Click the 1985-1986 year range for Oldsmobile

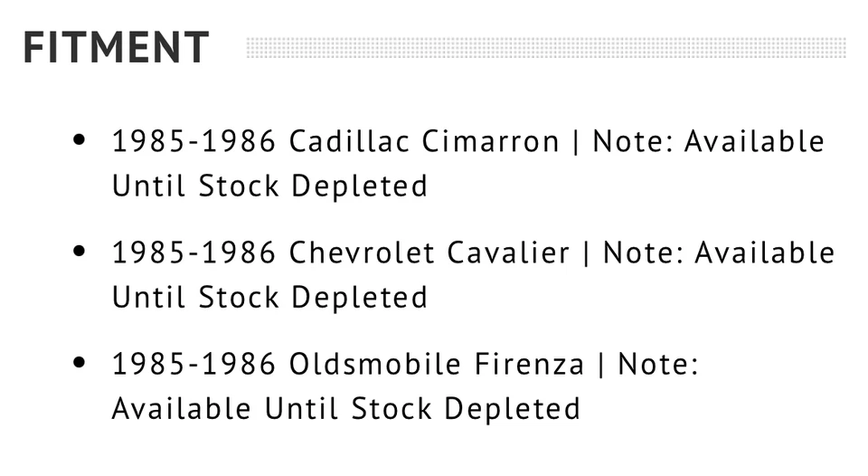coord(193,365)
